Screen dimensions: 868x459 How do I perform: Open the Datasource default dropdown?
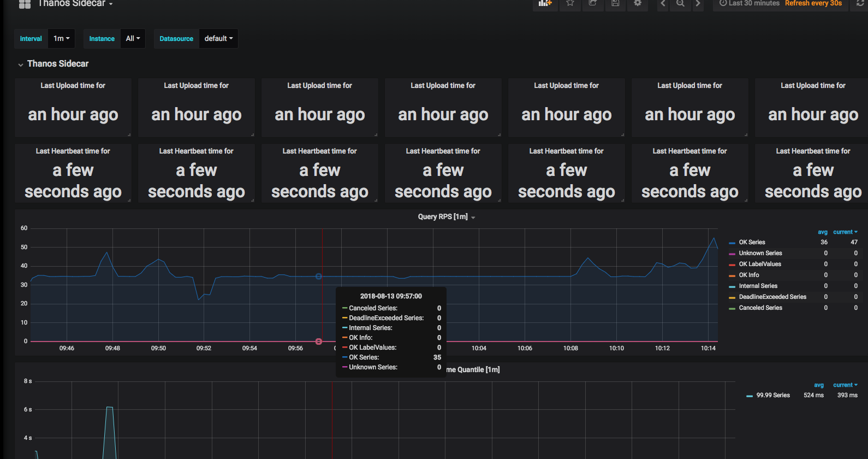coord(218,39)
